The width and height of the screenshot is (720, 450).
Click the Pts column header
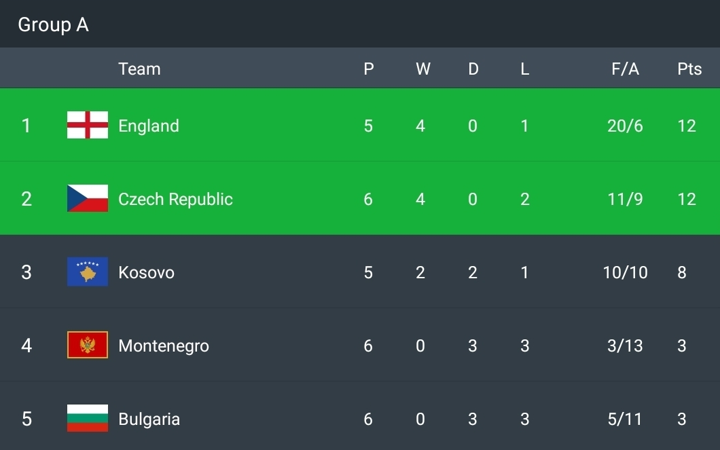point(689,69)
